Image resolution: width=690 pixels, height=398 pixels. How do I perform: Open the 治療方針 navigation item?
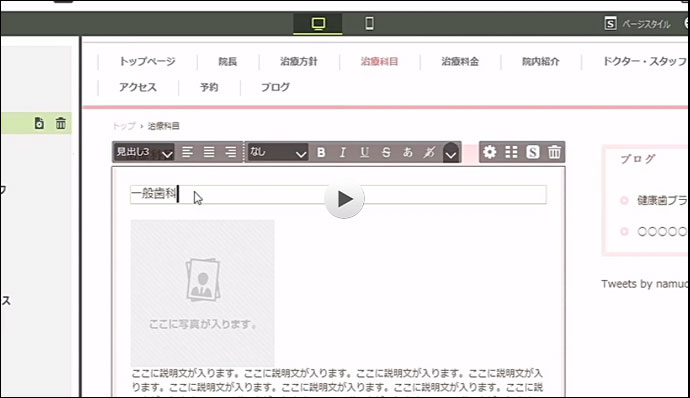299,61
